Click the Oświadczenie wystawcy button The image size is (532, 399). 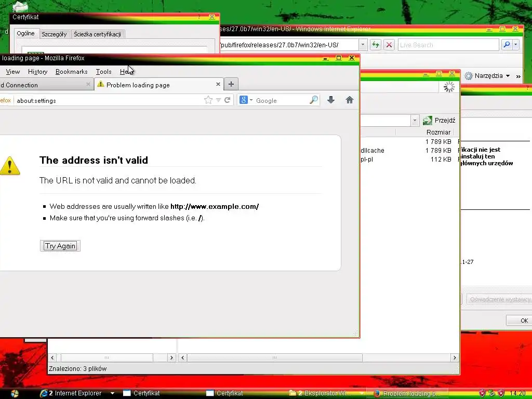coord(499,299)
